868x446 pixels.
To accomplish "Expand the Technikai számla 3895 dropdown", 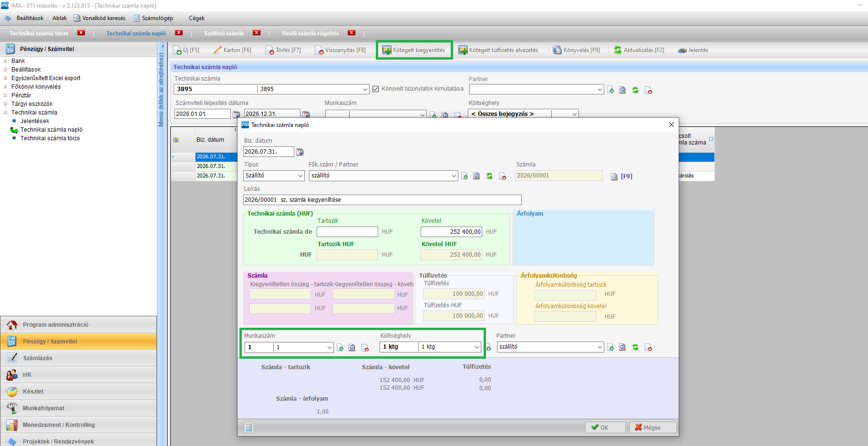I will tap(365, 89).
